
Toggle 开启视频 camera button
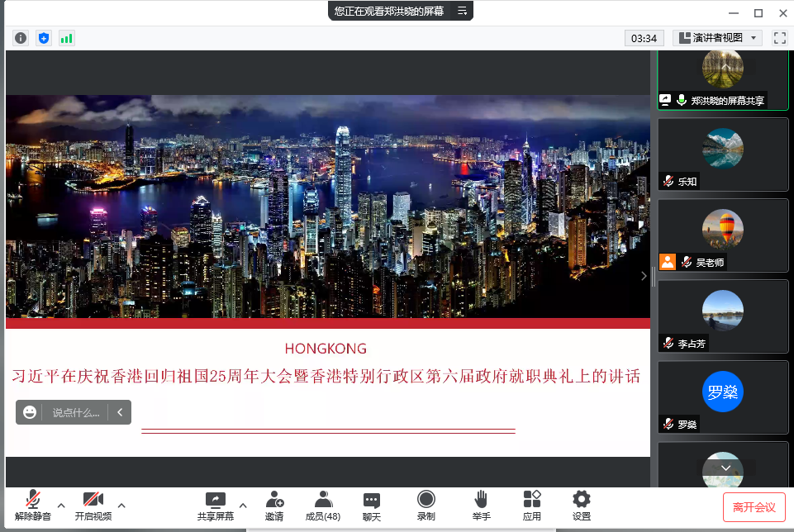(x=93, y=505)
